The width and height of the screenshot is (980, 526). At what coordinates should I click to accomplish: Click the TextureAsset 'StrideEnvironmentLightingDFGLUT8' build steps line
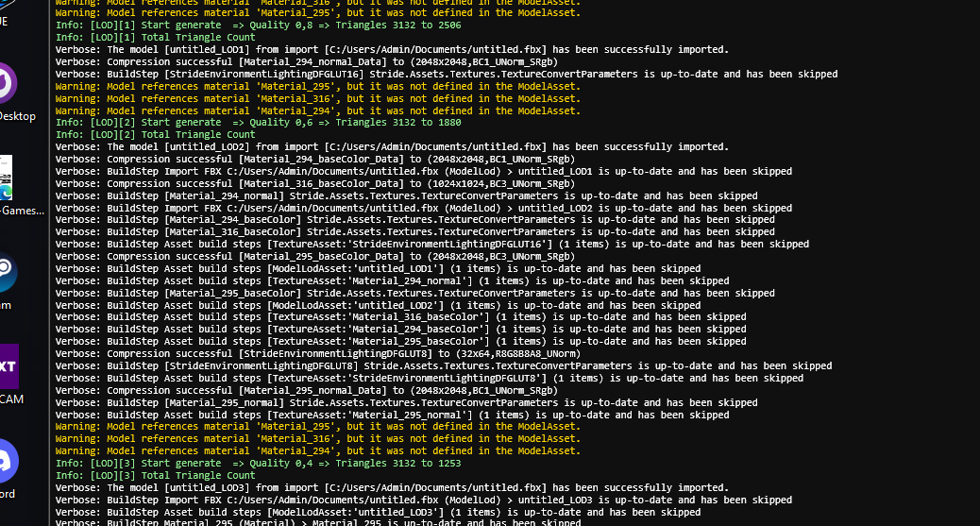(x=430, y=378)
